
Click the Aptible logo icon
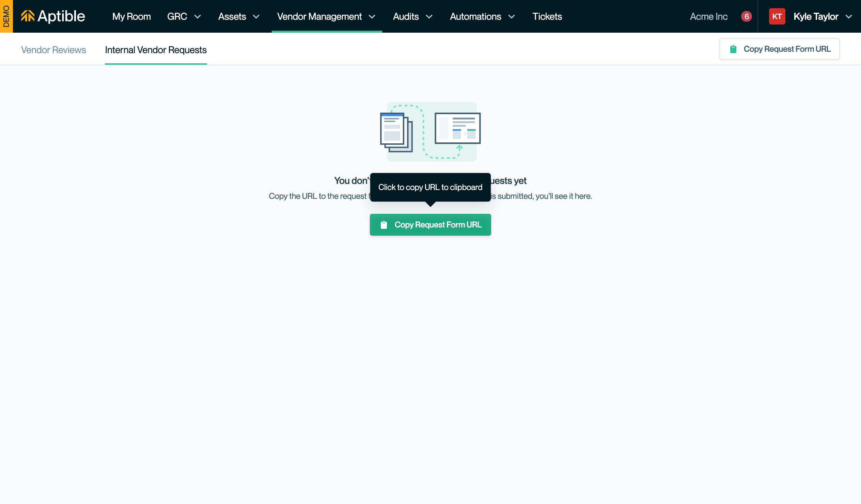click(28, 16)
